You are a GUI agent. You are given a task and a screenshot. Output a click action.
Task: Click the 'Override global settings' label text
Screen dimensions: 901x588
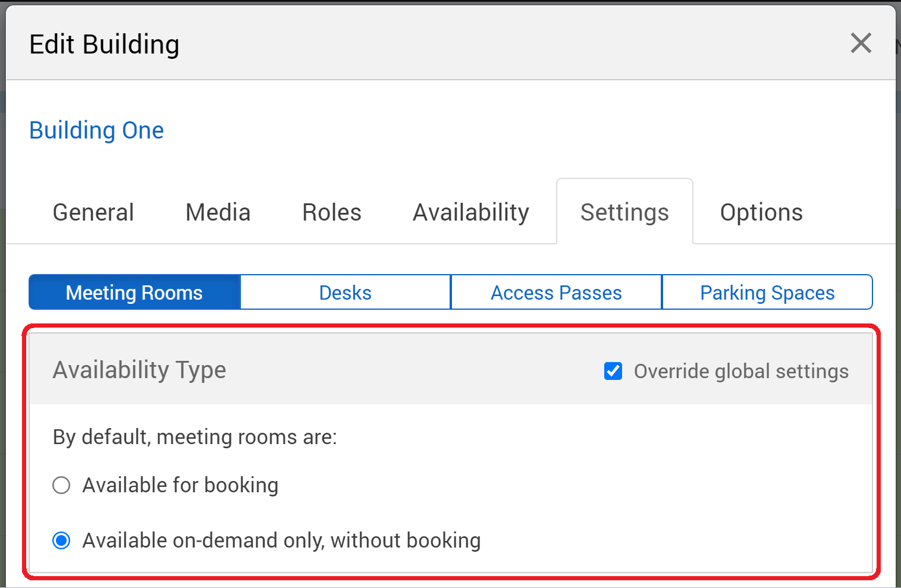741,371
